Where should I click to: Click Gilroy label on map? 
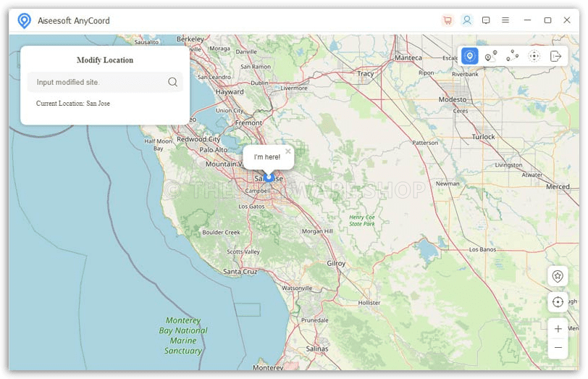click(336, 264)
